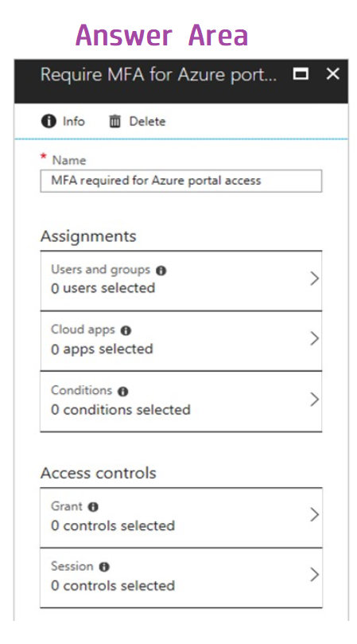The image size is (357, 644).
Task: Click info icon beside Cloud apps
Action: click(126, 330)
